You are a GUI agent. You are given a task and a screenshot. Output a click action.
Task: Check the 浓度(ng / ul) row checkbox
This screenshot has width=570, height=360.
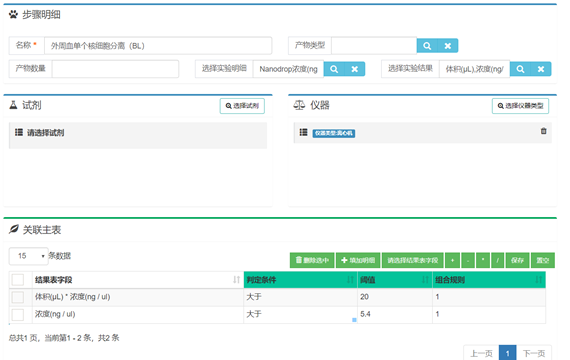tap(18, 315)
